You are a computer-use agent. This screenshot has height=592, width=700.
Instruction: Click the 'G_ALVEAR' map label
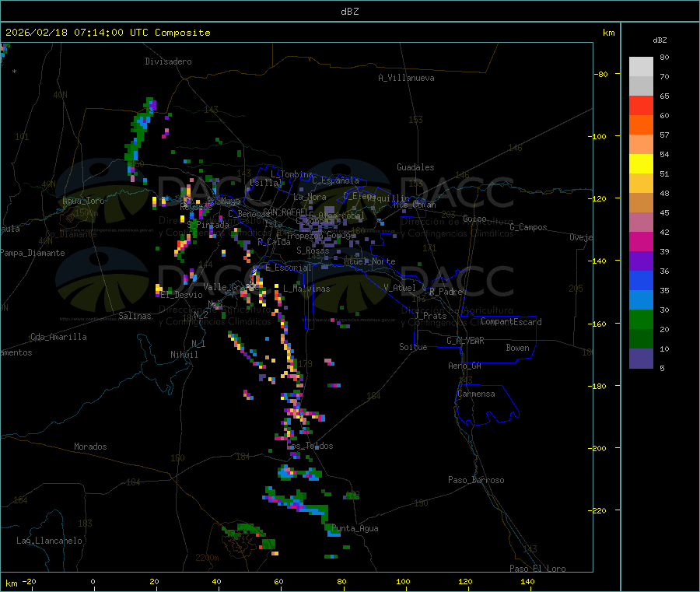tap(465, 341)
